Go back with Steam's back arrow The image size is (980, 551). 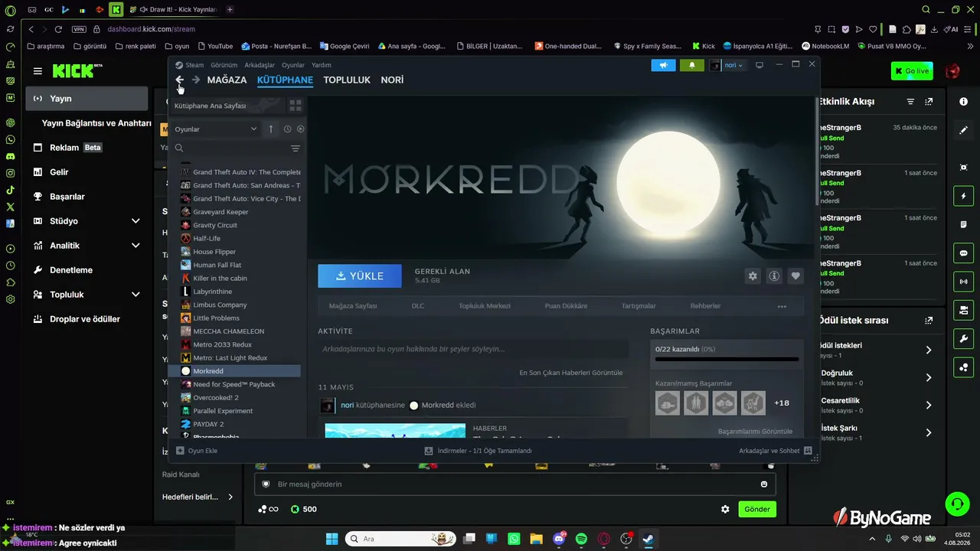[180, 80]
